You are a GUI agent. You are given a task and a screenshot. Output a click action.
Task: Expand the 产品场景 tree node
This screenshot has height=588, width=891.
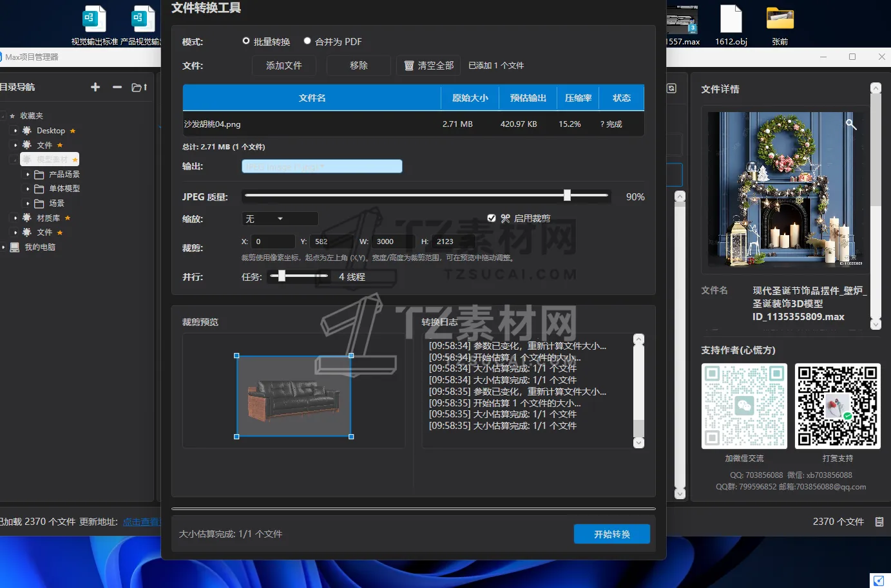click(x=26, y=174)
